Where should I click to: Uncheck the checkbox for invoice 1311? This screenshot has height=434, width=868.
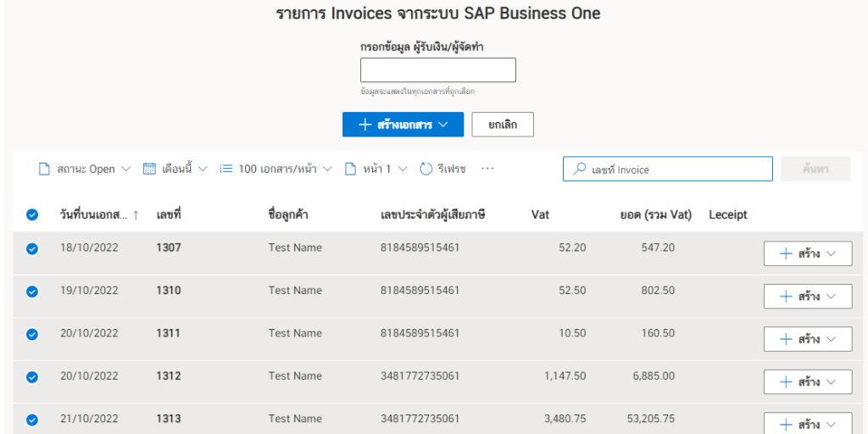(x=32, y=334)
